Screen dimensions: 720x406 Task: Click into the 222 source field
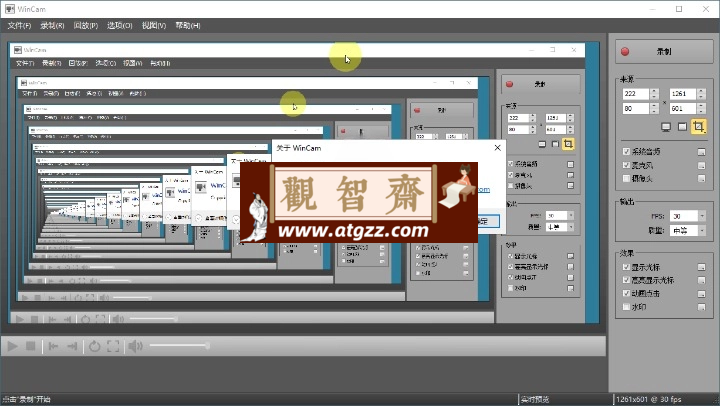(636, 94)
